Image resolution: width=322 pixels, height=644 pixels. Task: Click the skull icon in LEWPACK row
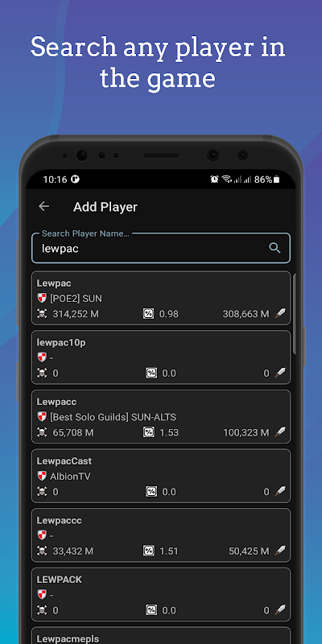click(42, 610)
